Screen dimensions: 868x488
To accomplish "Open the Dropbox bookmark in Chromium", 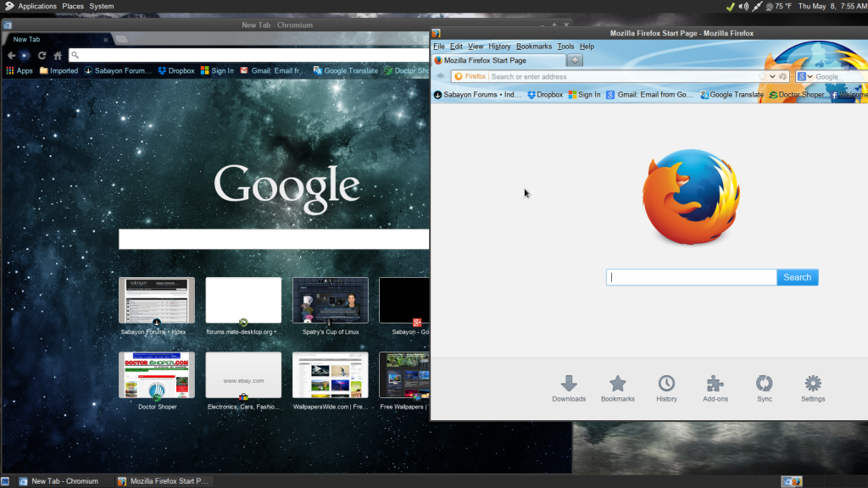I will point(176,71).
